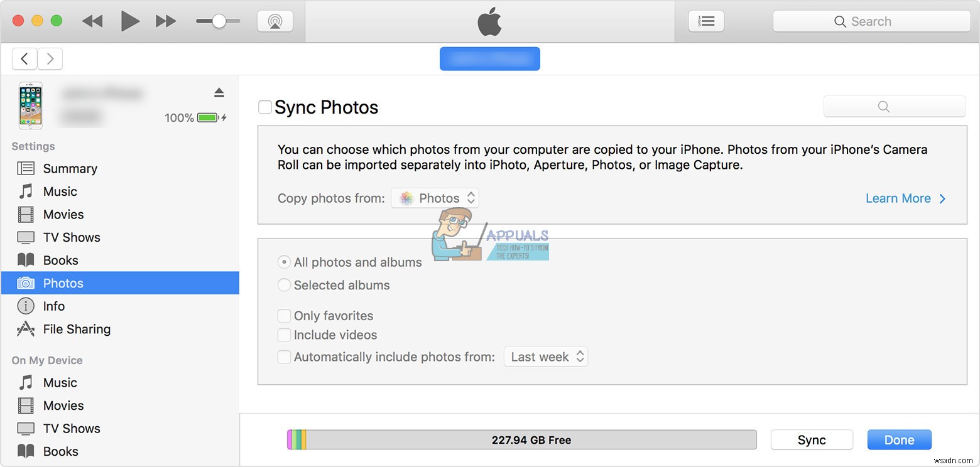Open the Info section for the device
The width and height of the screenshot is (980, 467).
tap(53, 306)
